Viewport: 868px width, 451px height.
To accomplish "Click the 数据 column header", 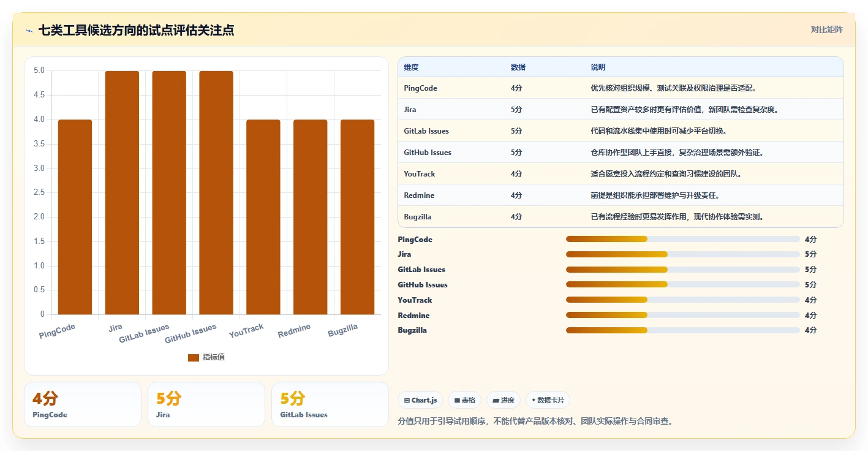I will click(518, 67).
